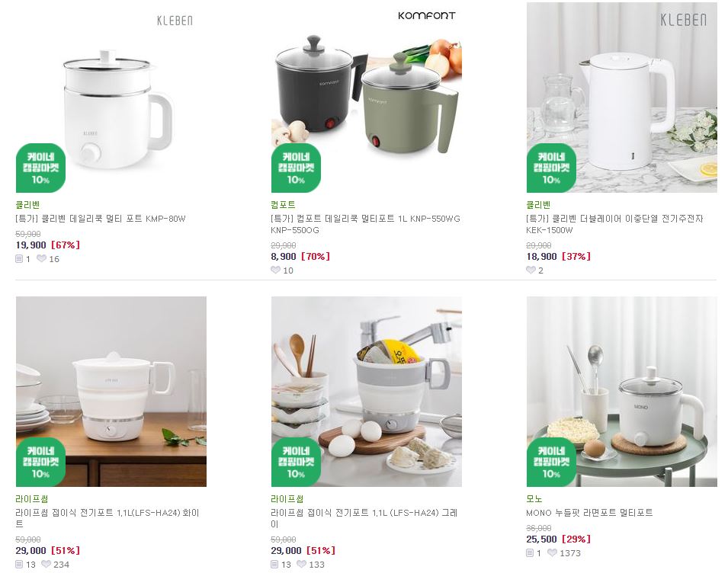Click review icon under gray folding pot

(x=274, y=564)
